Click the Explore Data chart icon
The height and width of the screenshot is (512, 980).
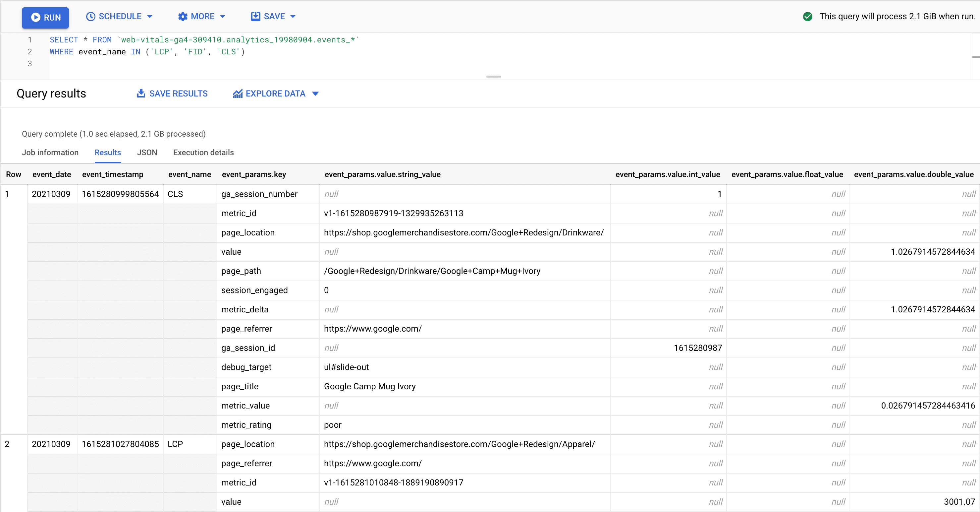[238, 94]
